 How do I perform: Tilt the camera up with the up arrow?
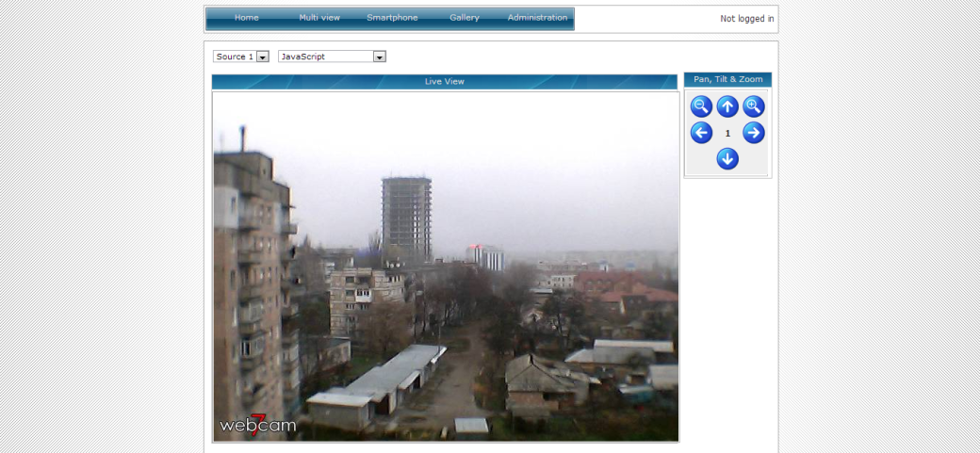tap(727, 106)
